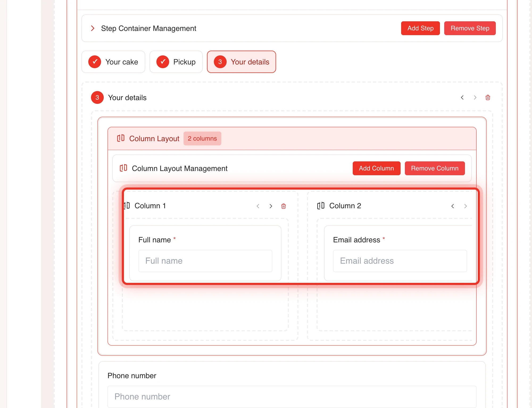The image size is (532, 408).
Task: Select the Your details step tab
Action: (x=242, y=62)
